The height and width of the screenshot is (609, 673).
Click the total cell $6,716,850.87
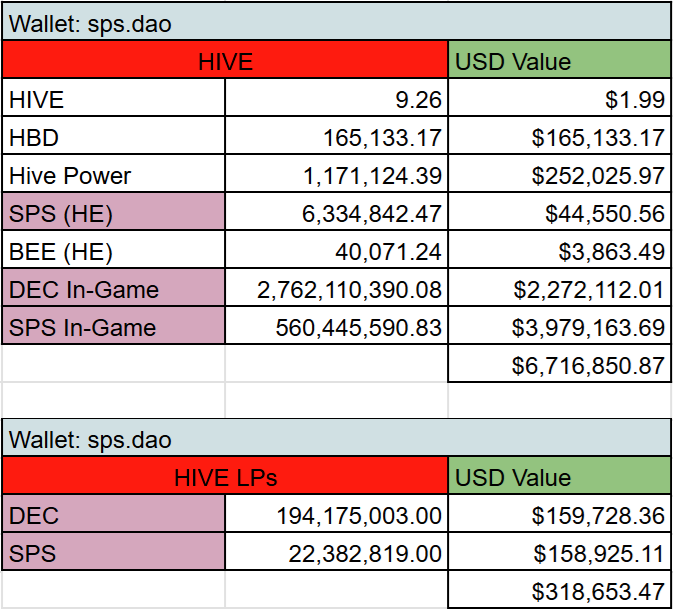pos(559,363)
